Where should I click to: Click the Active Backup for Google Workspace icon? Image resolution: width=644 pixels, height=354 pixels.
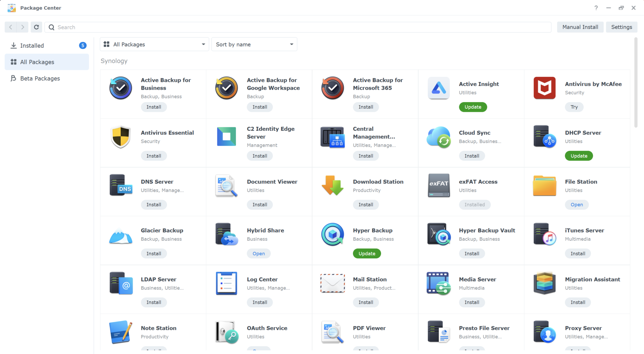226,88
